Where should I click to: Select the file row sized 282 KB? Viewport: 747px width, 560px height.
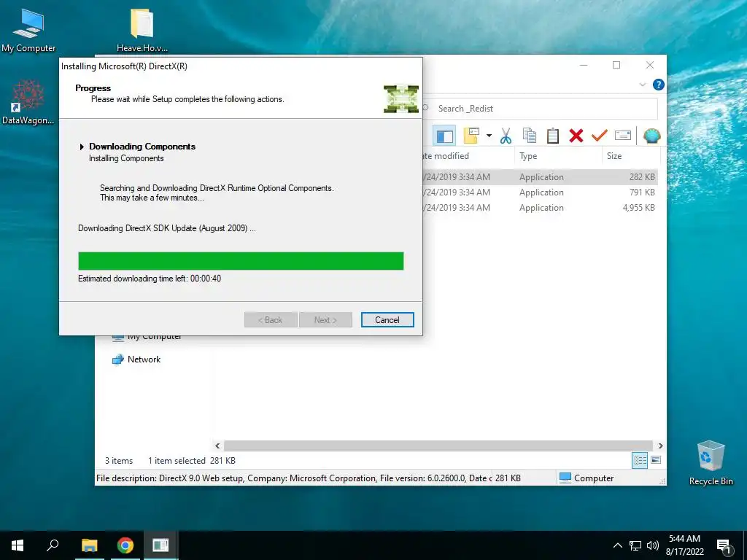tap(541, 177)
